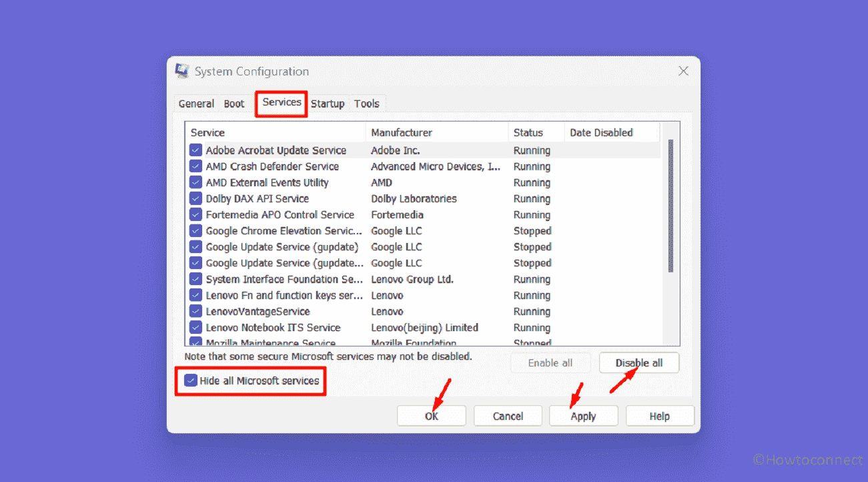Open the Tools tab
This screenshot has height=482, width=868.
point(366,103)
